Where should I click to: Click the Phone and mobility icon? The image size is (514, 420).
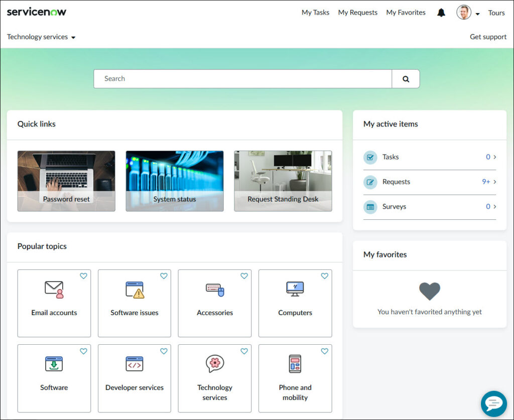(295, 364)
